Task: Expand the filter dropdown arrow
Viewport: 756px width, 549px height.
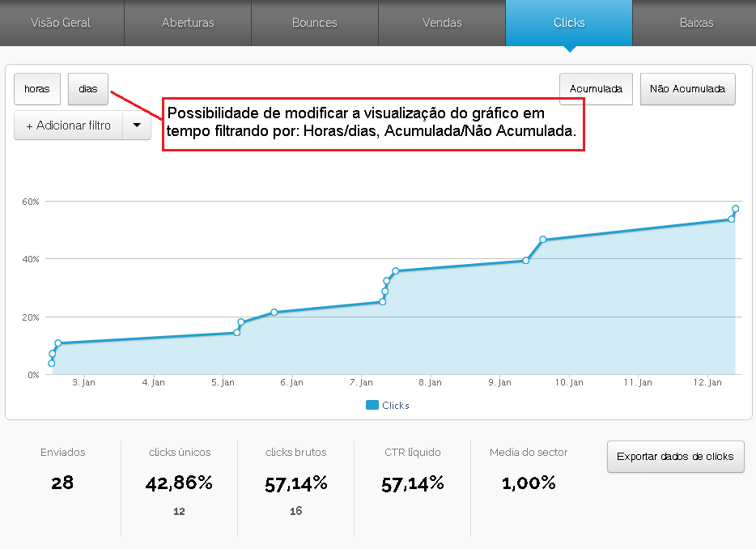Action: point(137,126)
